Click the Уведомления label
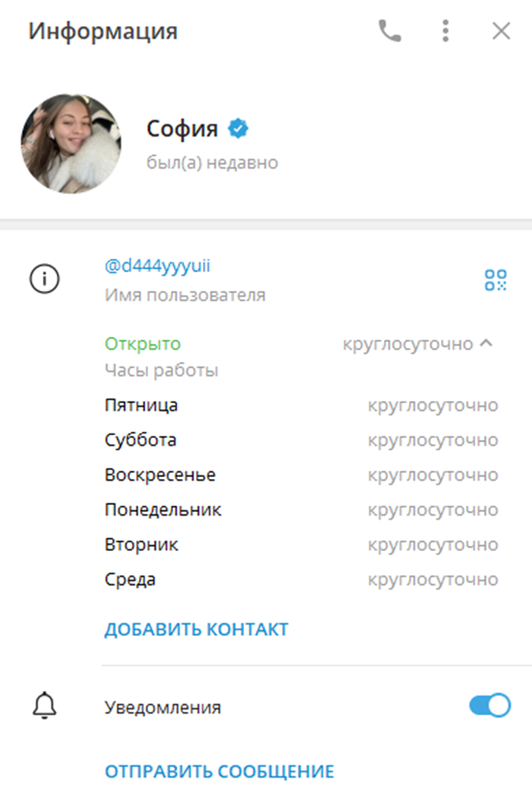The image size is (532, 800). click(162, 707)
